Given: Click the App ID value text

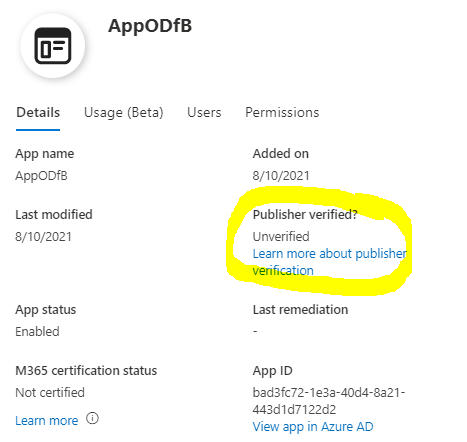Looking at the screenshot, I should pyautogui.click(x=329, y=401).
